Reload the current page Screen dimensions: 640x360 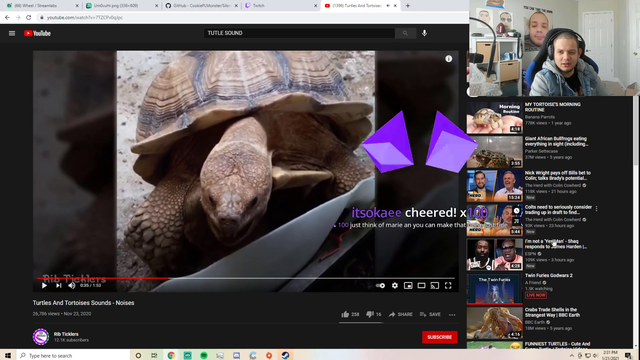(29, 18)
